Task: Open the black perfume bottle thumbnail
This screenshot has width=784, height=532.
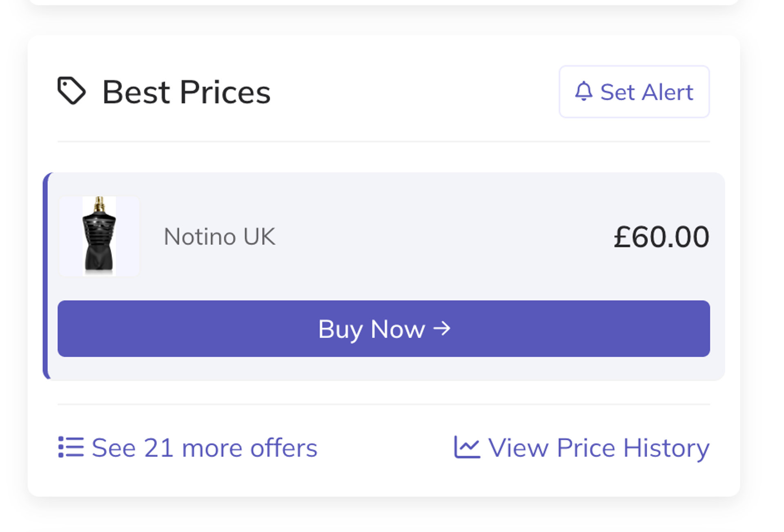Action: tap(99, 237)
